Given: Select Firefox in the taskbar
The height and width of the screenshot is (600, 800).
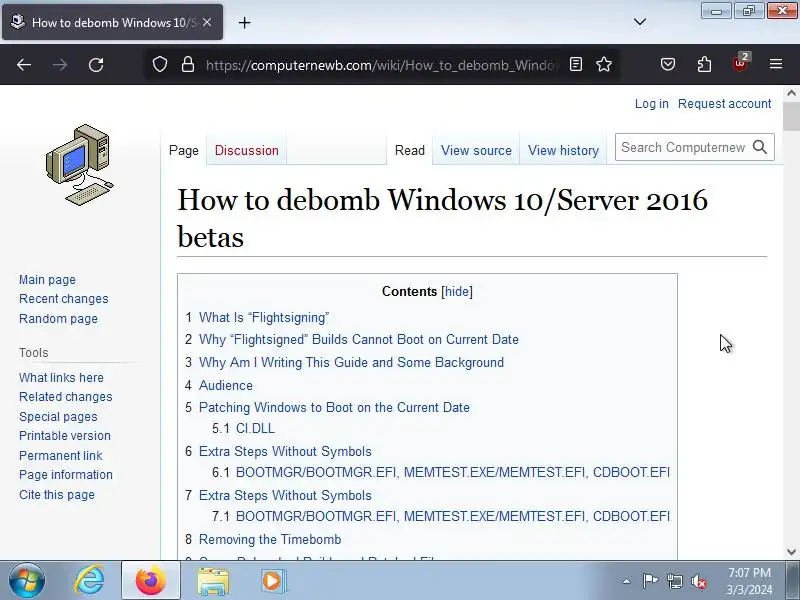Looking at the screenshot, I should [x=151, y=581].
